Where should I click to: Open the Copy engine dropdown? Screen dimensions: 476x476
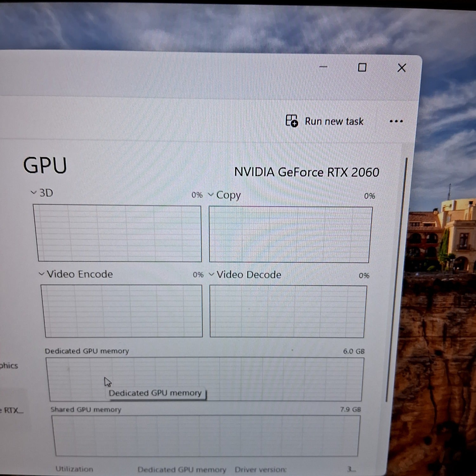(225, 195)
